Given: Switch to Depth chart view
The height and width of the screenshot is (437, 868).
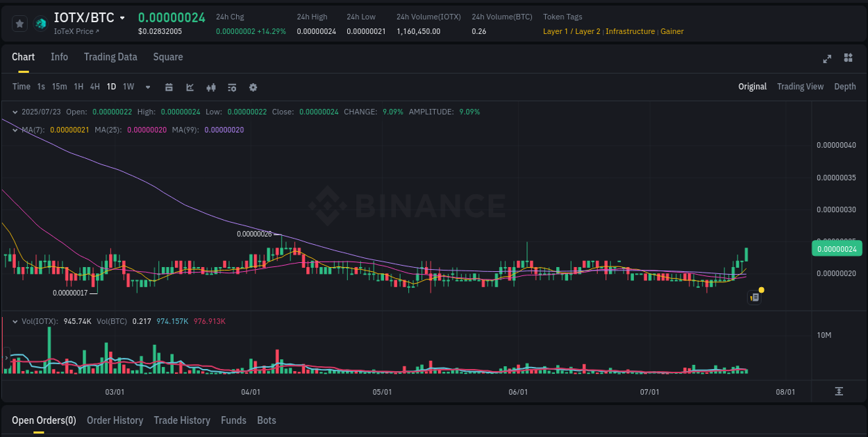Looking at the screenshot, I should pos(845,87).
